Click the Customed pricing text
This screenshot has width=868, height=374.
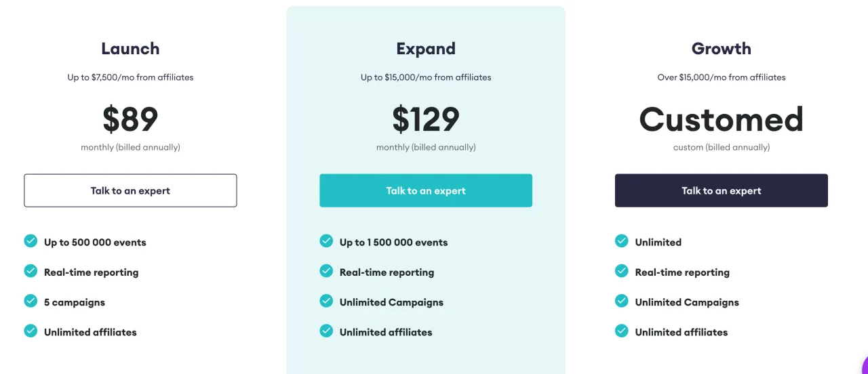tap(722, 119)
